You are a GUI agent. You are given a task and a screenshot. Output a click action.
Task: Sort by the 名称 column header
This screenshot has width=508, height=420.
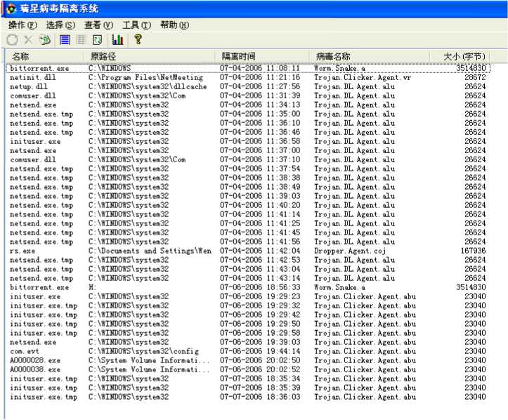tap(45, 56)
